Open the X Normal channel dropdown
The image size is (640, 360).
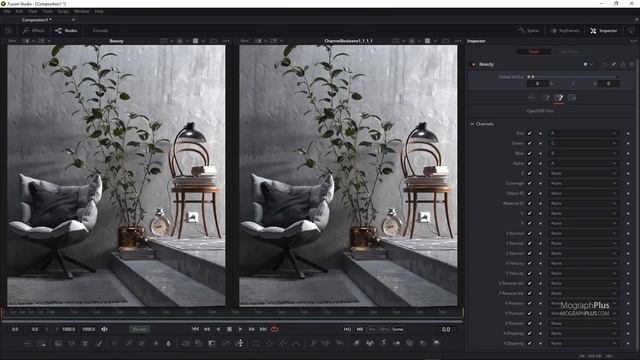tap(583, 233)
